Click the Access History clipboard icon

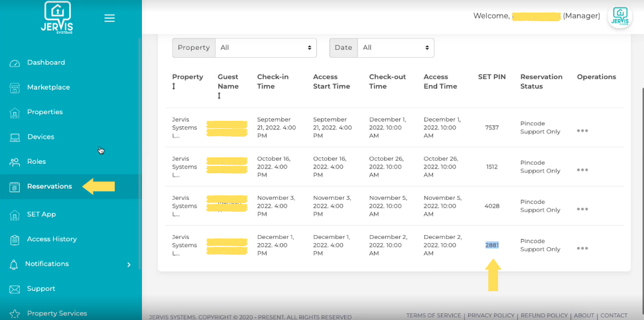click(x=15, y=240)
